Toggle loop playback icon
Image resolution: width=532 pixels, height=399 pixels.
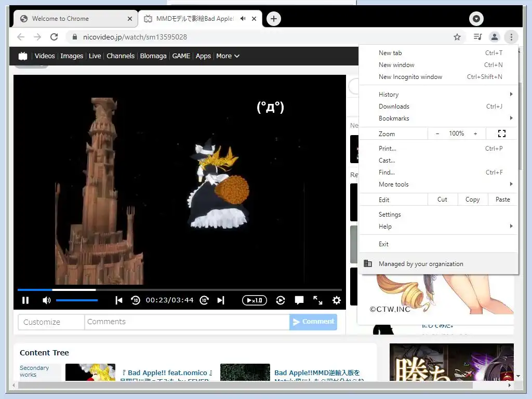click(281, 300)
